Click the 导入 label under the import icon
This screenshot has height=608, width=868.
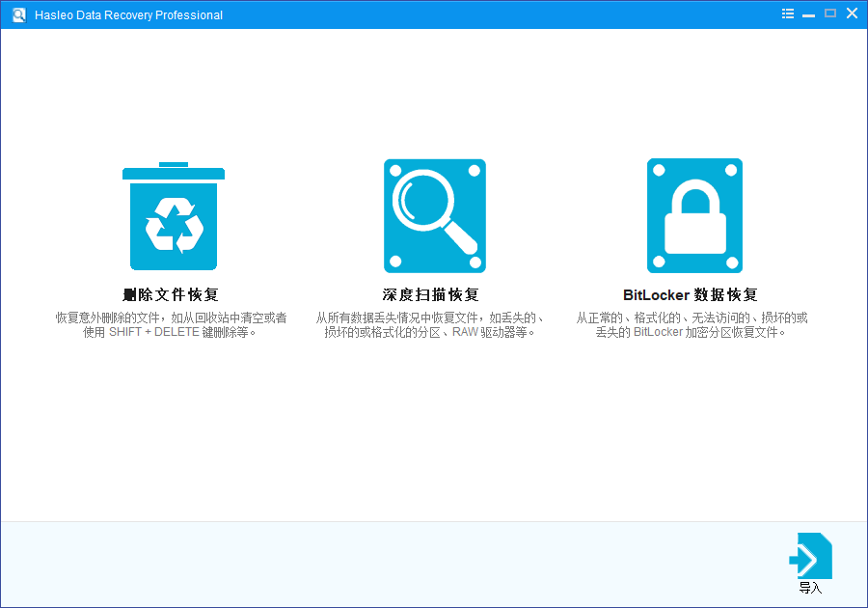(808, 587)
